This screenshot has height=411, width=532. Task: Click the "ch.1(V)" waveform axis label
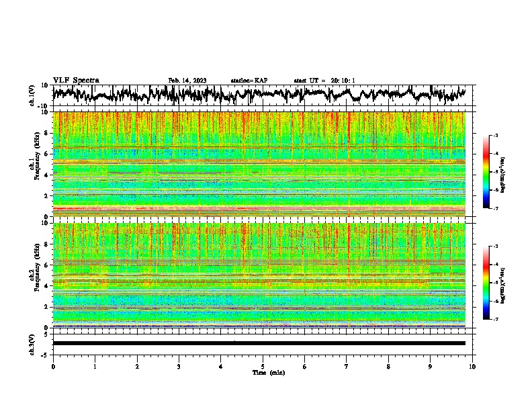point(32,95)
